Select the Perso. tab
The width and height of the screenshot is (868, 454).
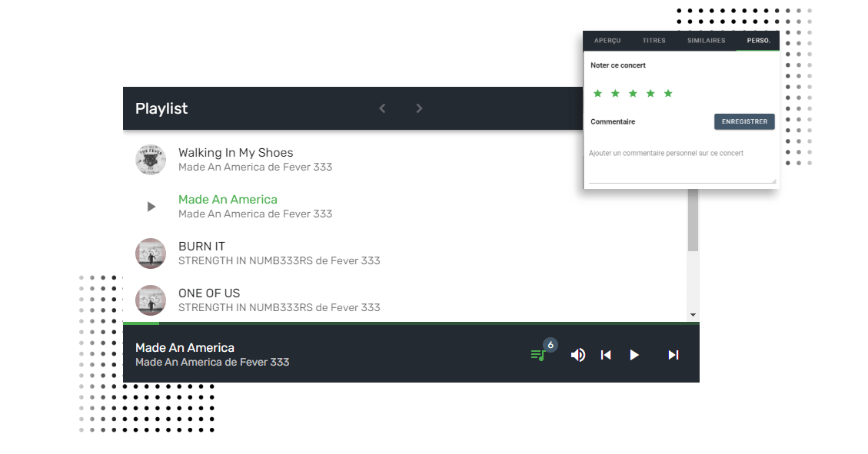pyautogui.click(x=758, y=41)
